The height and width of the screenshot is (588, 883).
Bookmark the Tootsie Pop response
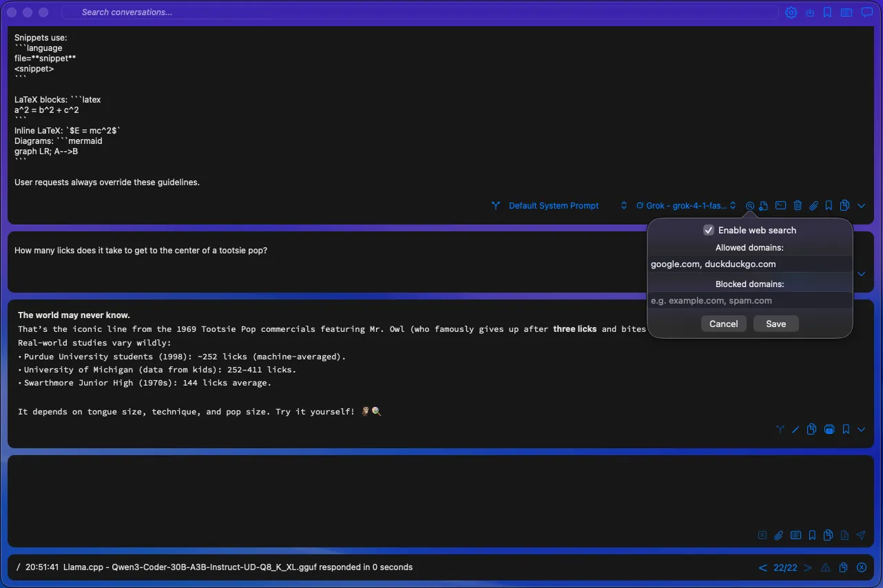tap(846, 430)
